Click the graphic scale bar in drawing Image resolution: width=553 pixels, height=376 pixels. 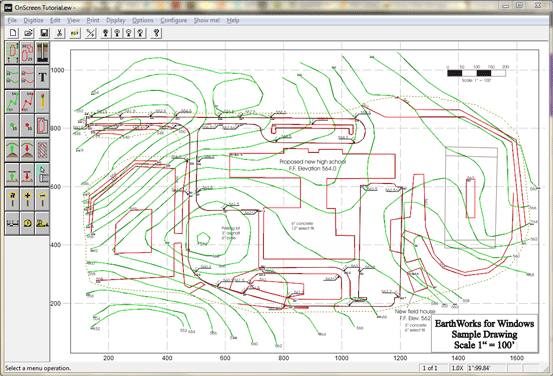click(476, 73)
